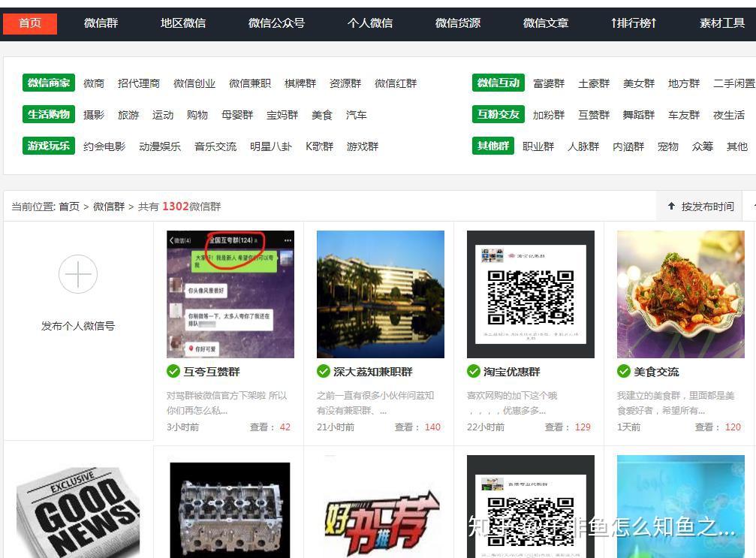Image resolution: width=756 pixels, height=558 pixels.
Task: Open the 旅游 category link
Action: pos(128,115)
